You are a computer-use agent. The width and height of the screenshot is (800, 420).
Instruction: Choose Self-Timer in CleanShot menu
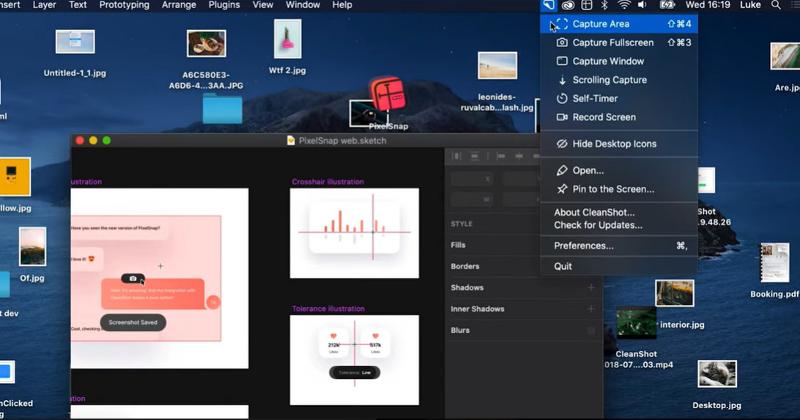(619, 98)
